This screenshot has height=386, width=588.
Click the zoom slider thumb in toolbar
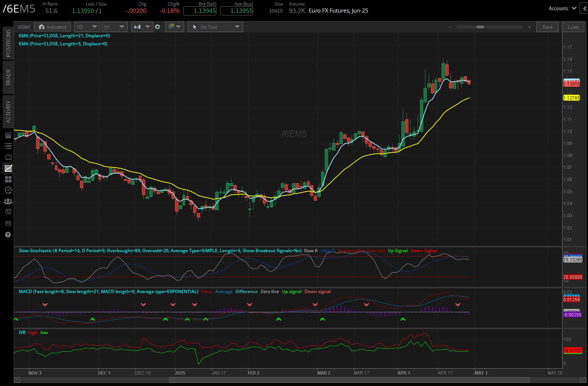coord(480,27)
